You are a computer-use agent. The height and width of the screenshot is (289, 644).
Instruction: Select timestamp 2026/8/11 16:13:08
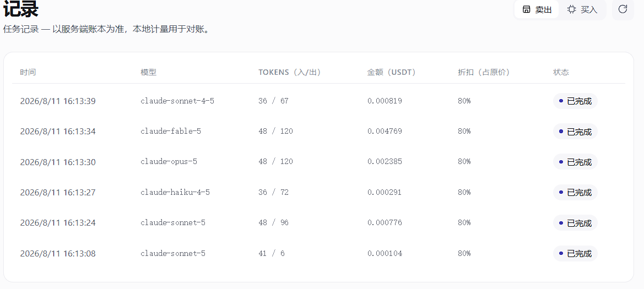tap(58, 254)
